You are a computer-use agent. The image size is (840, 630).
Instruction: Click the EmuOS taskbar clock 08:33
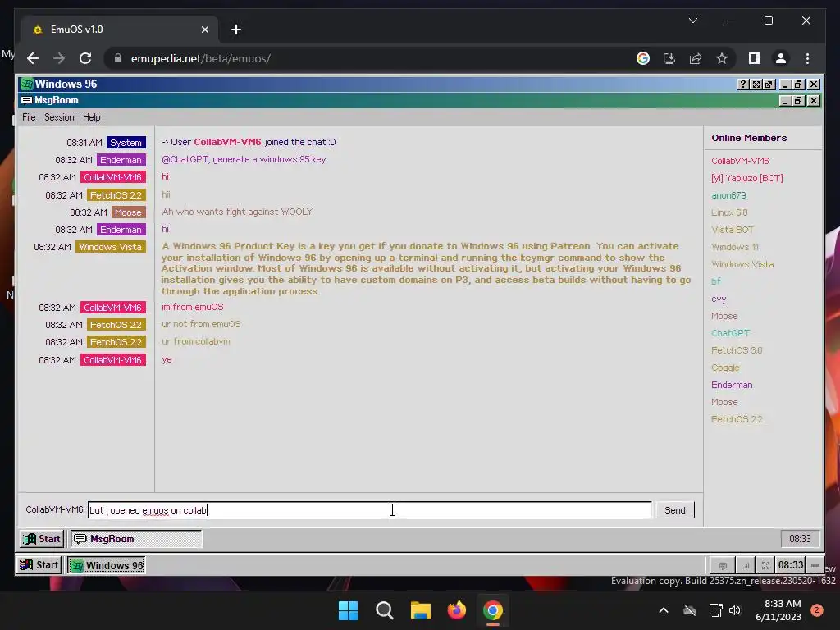790,565
